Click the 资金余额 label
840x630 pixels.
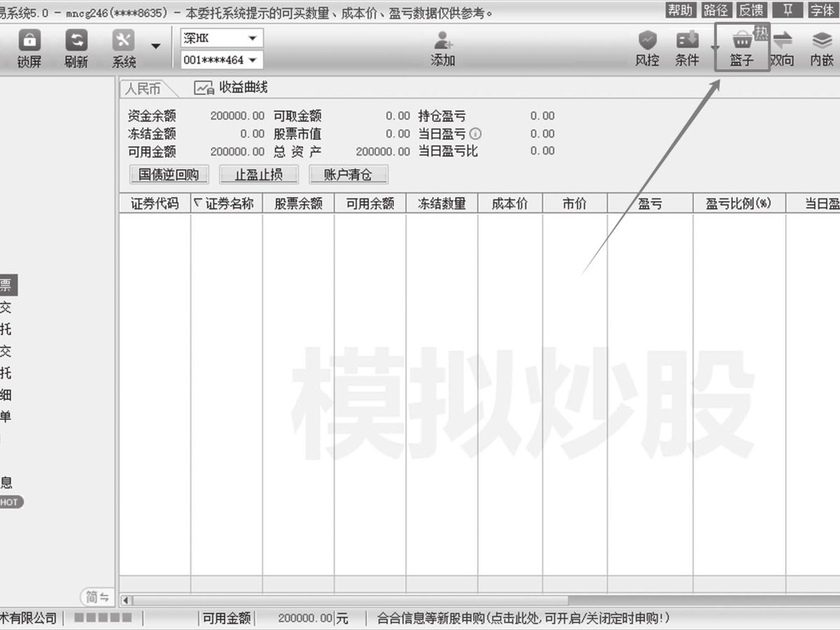point(152,116)
